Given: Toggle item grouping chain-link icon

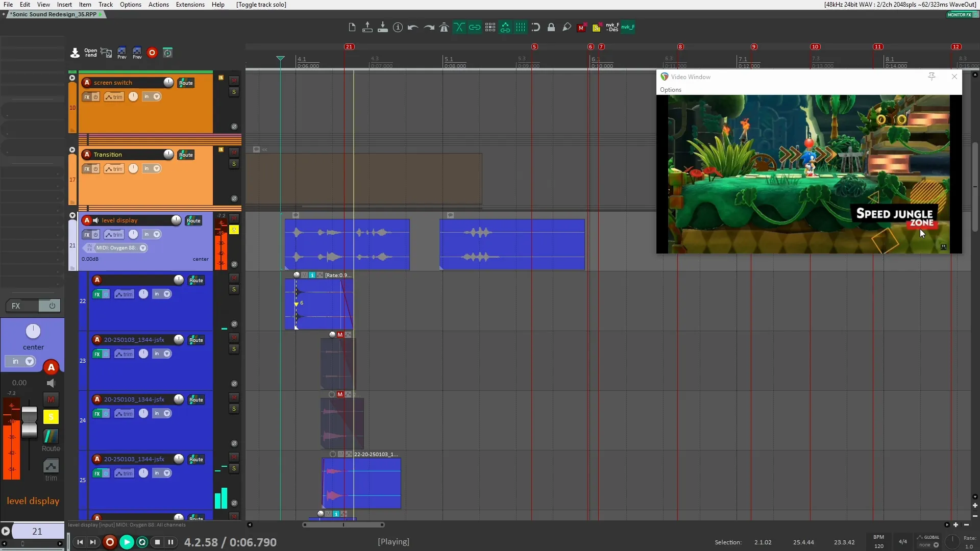Looking at the screenshot, I should coord(475,28).
